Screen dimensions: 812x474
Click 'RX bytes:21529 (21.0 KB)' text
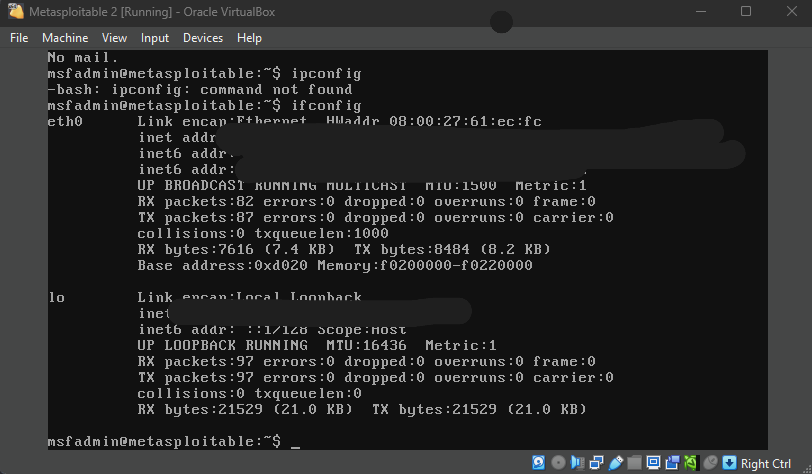(245, 410)
